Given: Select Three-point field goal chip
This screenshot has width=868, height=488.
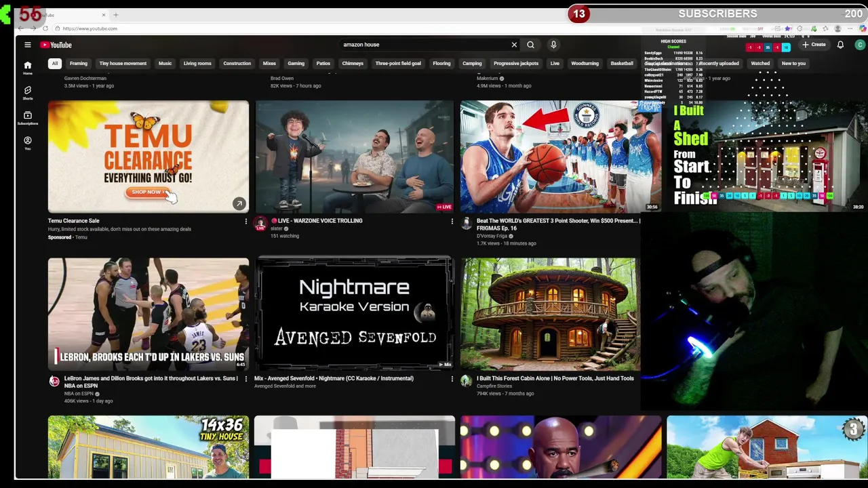Looking at the screenshot, I should tap(398, 63).
